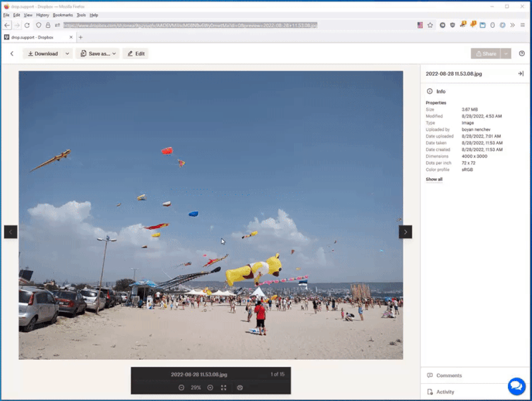
Task: Open the help question mark icon
Action: [521, 54]
